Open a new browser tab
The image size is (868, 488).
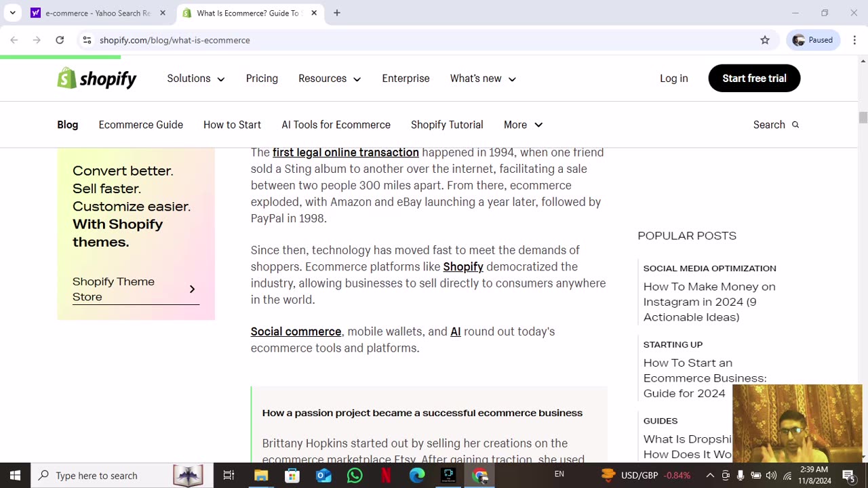pos(337,13)
